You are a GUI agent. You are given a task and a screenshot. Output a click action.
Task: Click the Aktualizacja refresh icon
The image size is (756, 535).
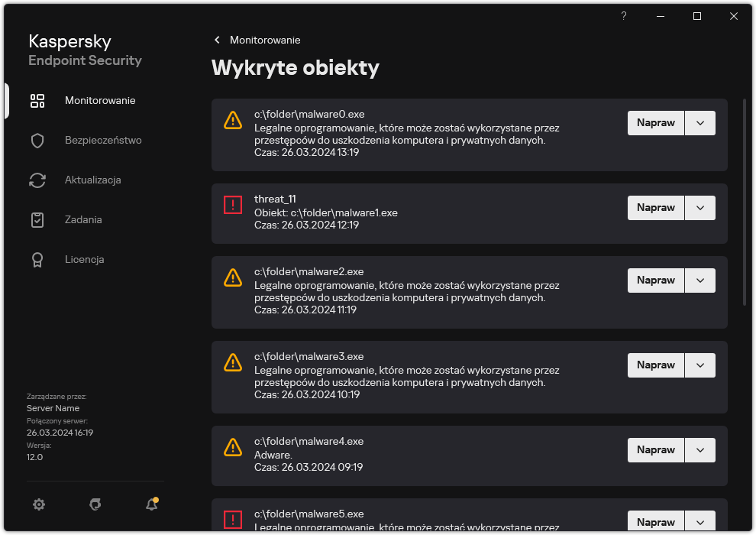37,180
